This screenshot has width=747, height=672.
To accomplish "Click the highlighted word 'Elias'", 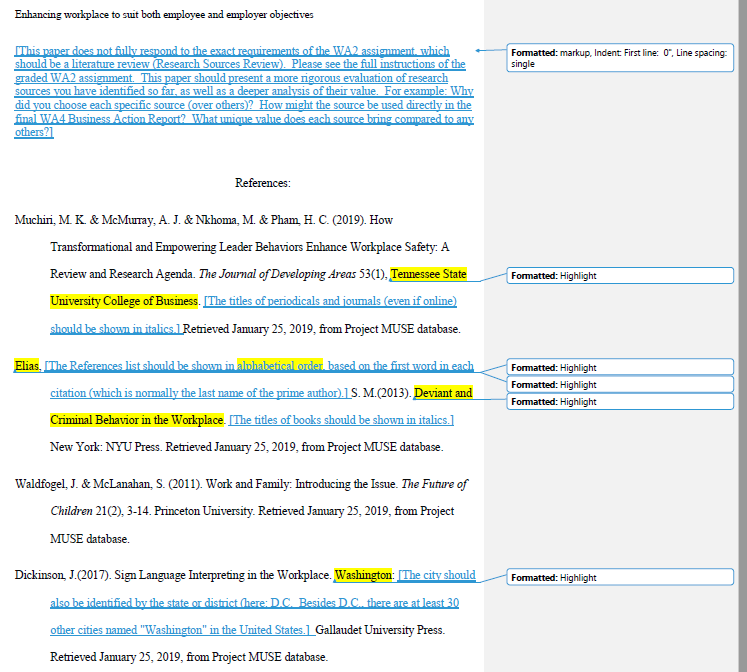I will point(27,366).
